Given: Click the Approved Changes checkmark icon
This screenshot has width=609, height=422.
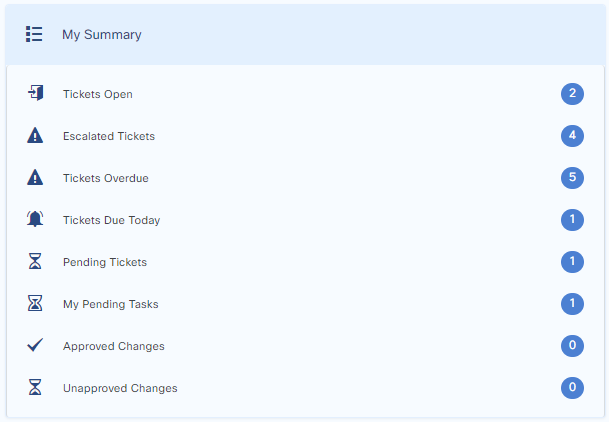Looking at the screenshot, I should click(35, 346).
